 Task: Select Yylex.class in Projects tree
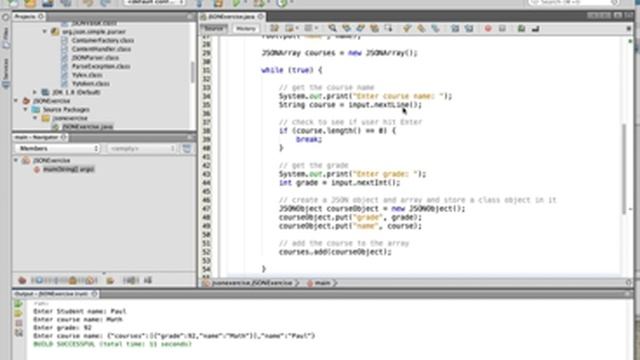[87, 75]
